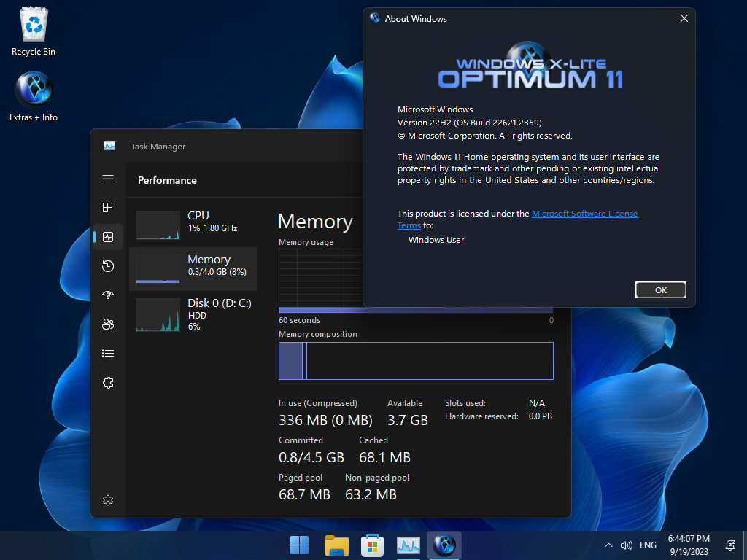Click the Performance page heading
Viewport: 747px width, 560px height.
(x=167, y=181)
